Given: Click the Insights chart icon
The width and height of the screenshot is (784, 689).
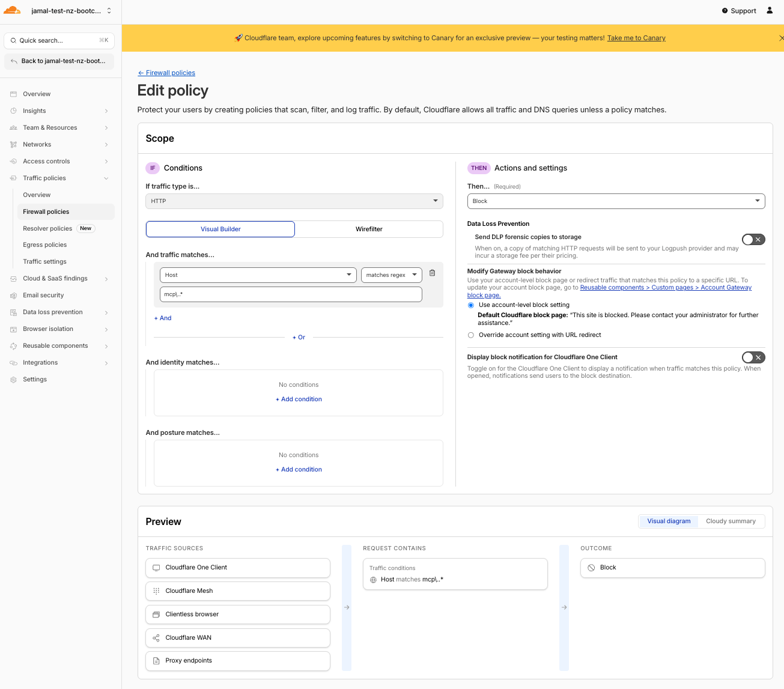Looking at the screenshot, I should (x=13, y=111).
